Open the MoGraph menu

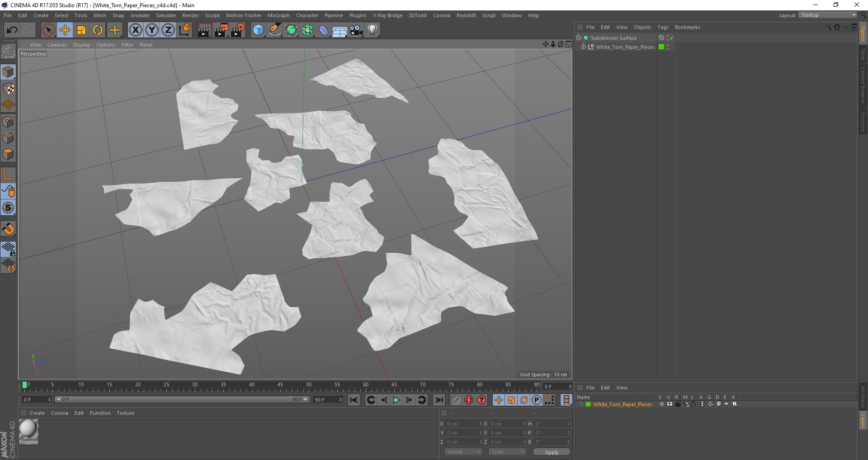[x=278, y=15]
